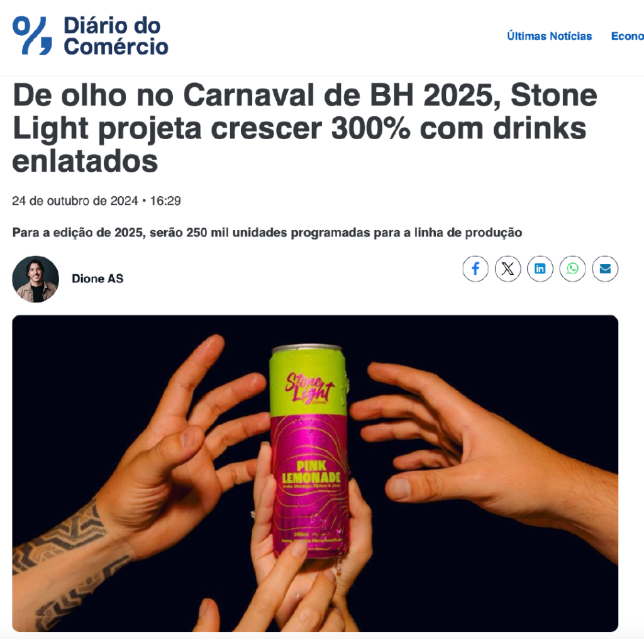The height and width of the screenshot is (644, 644).
Task: Send the article by email icon
Action: [605, 269]
